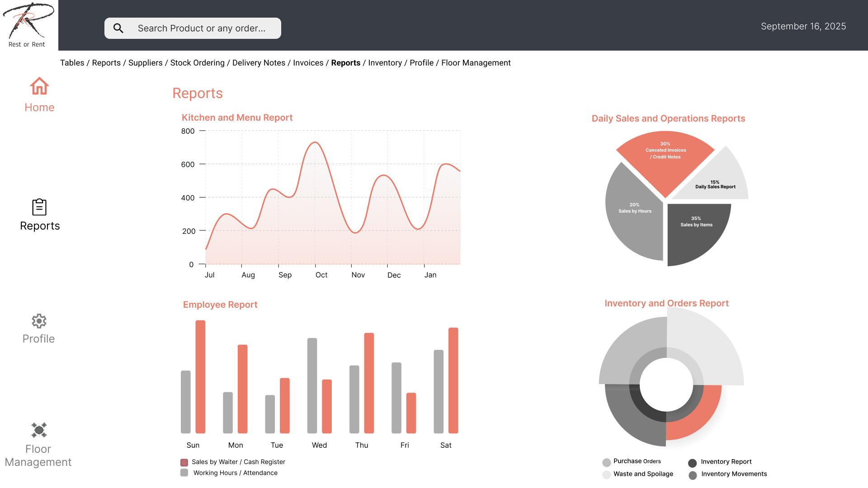Viewport: 868px width, 488px height.
Task: Open Reports via clipboard sidebar icon
Action: coord(39,207)
